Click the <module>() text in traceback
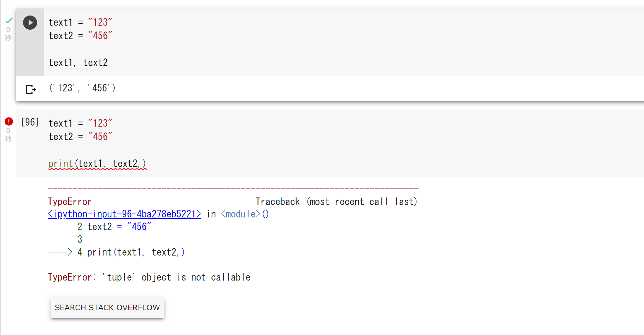Screen dimensions: 644x335 pyautogui.click(x=245, y=214)
